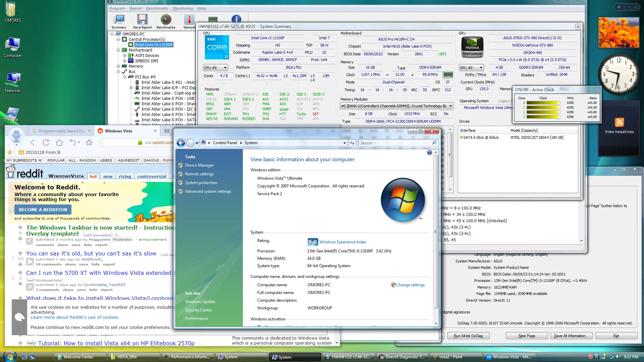644x362 pixels.
Task: Open the Report menu in HWiNFO
Action: pos(136,8)
